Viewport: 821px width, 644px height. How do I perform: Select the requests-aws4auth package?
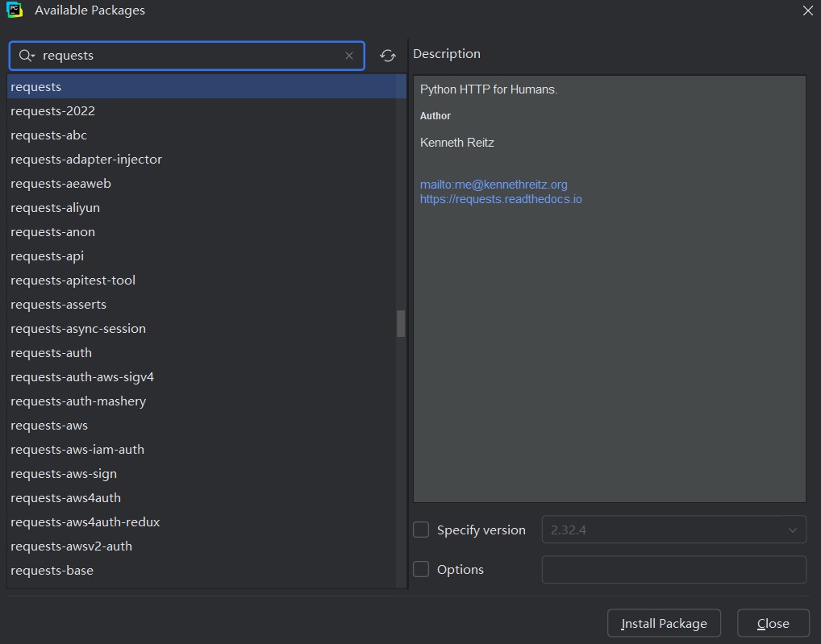pyautogui.click(x=66, y=498)
